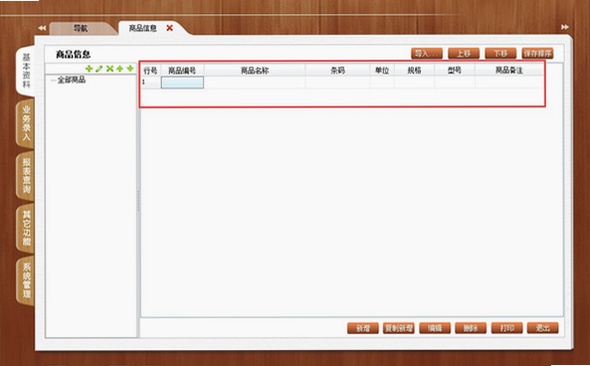
Task: Click the 规格 column header
Action: pos(414,70)
